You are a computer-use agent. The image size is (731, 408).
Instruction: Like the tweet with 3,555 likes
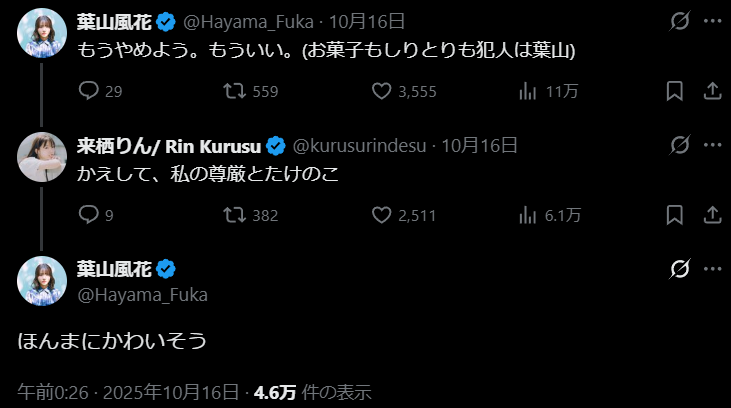click(x=381, y=91)
